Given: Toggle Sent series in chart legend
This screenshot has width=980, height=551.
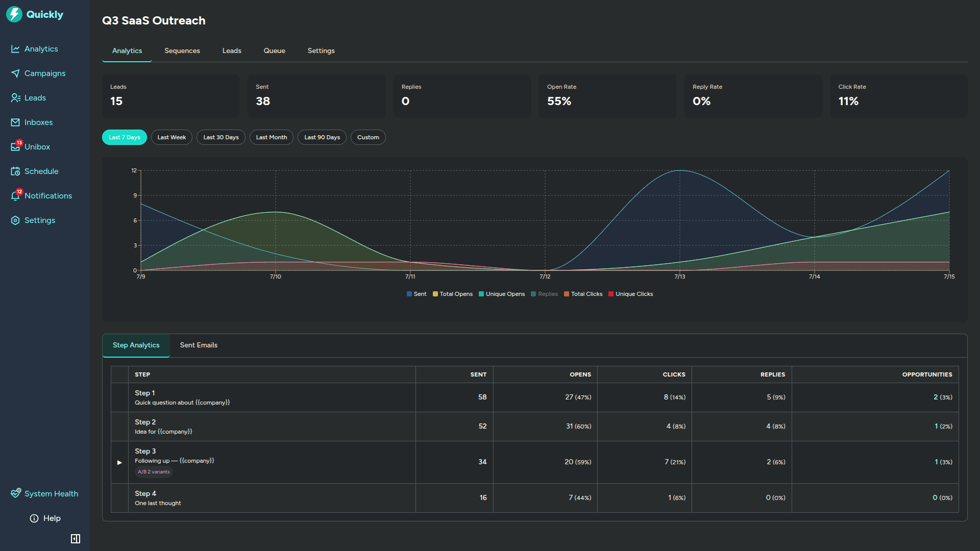Looking at the screenshot, I should tap(416, 294).
